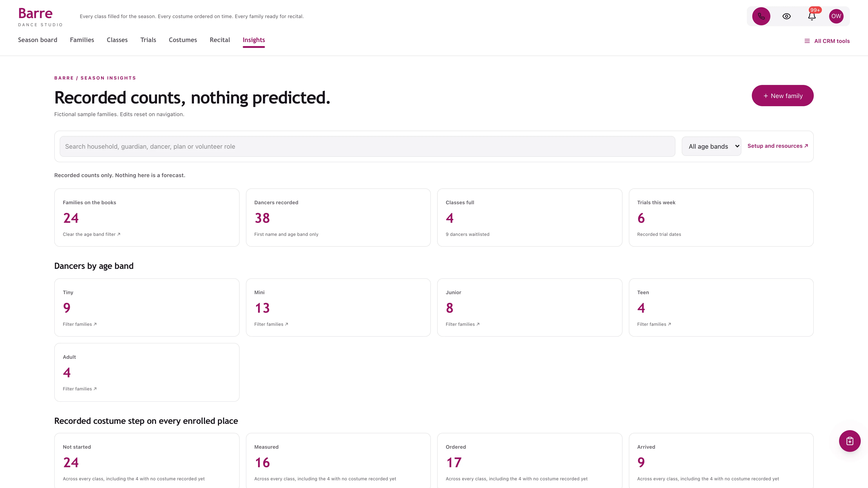868x488 pixels.
Task: Click Filter families on the Adult card
Action: pos(80,389)
